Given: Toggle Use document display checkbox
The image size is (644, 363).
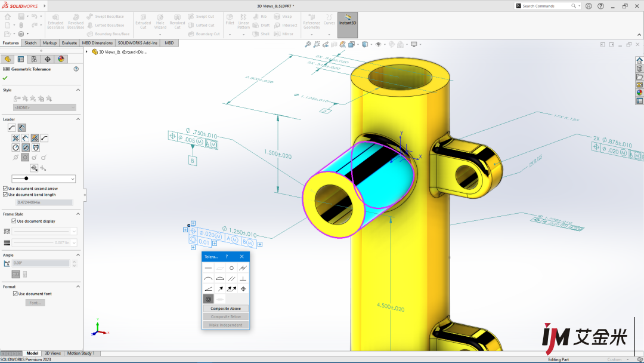Looking at the screenshot, I should [14, 221].
